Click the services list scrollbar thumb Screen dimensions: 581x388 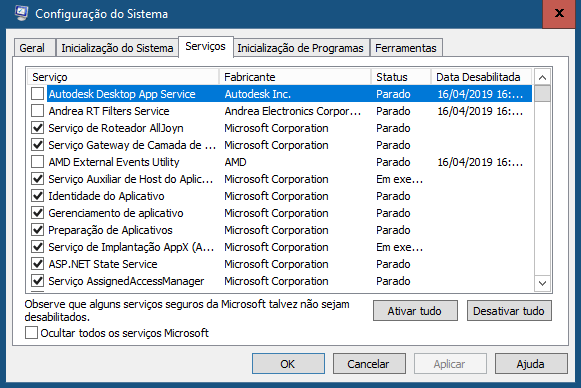pyautogui.click(x=542, y=93)
